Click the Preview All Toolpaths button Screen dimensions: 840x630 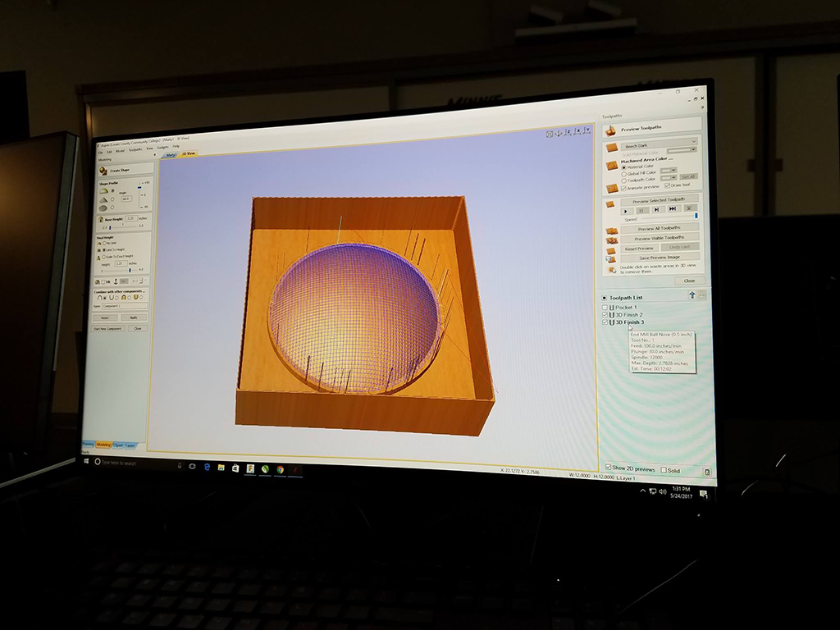(660, 228)
